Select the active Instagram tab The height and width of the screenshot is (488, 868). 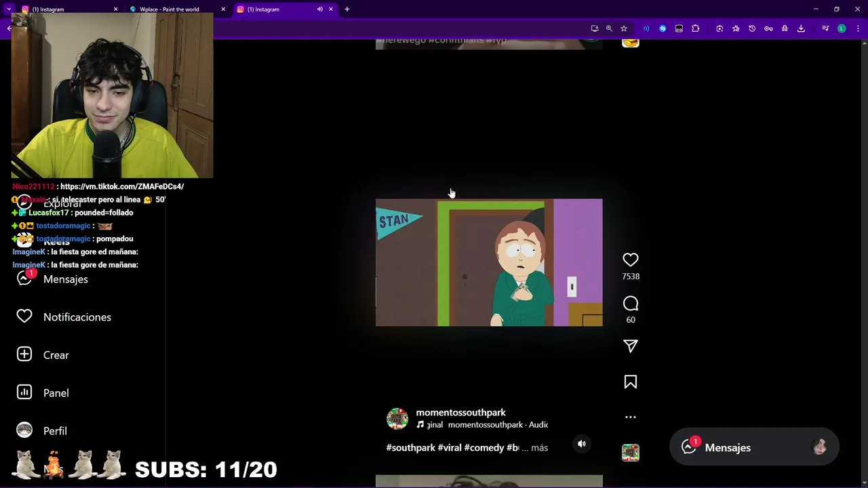pyautogui.click(x=285, y=9)
